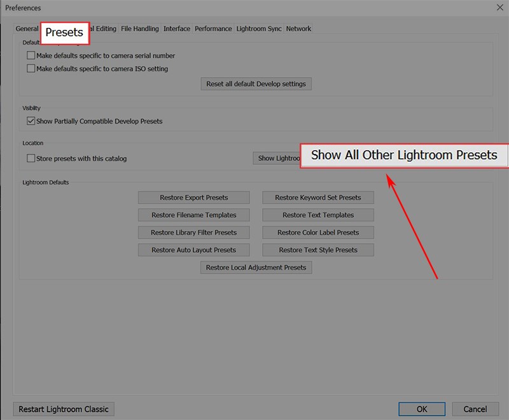Screen dimensions: 509x420
Task: Go to the Lightroom Sync tab
Action: (x=259, y=29)
